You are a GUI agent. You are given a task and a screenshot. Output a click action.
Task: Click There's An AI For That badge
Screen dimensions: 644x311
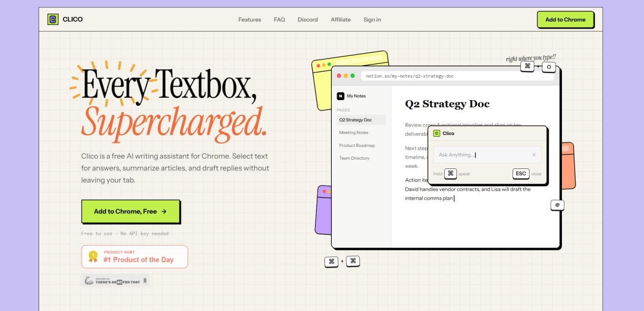(116, 281)
